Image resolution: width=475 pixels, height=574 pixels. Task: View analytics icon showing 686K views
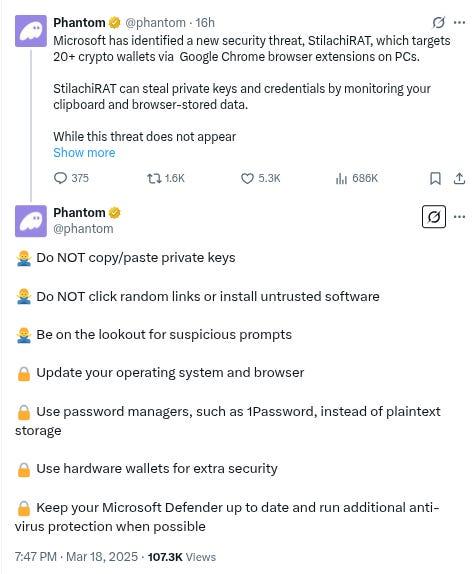pyautogui.click(x=341, y=178)
